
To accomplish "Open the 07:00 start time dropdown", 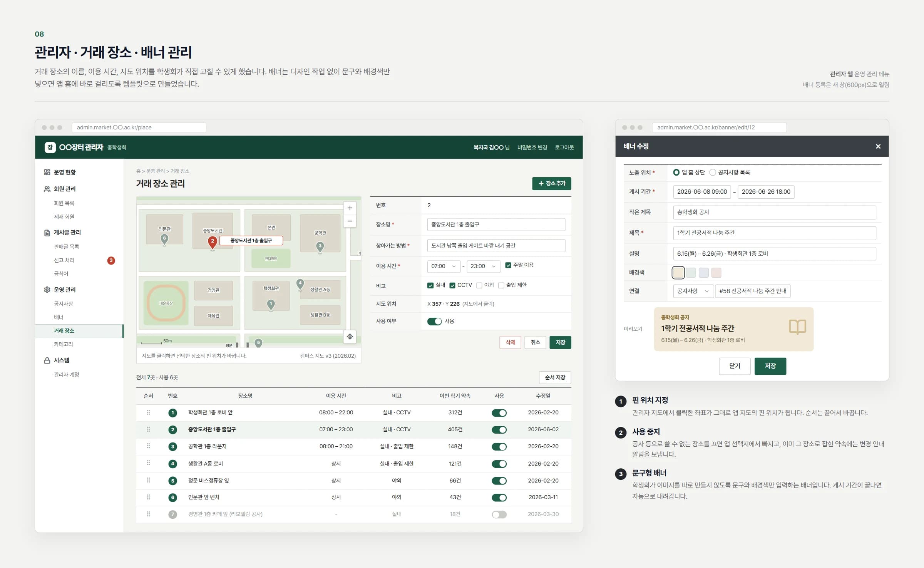I will [444, 266].
